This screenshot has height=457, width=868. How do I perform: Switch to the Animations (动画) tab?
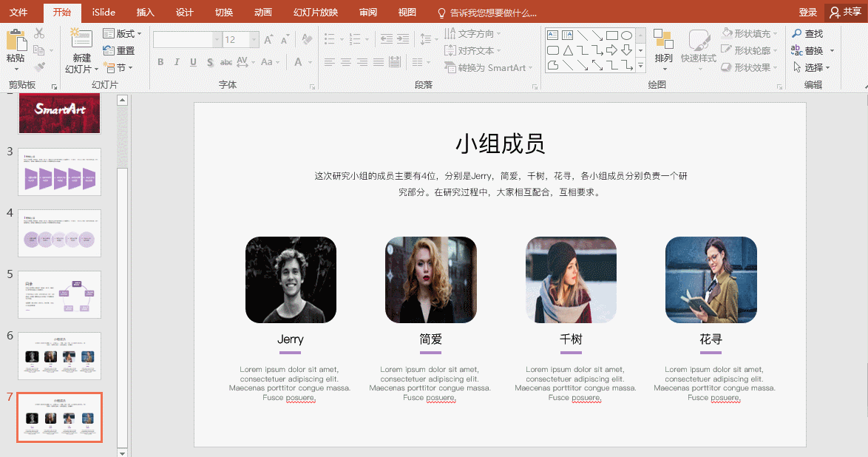[x=263, y=12]
